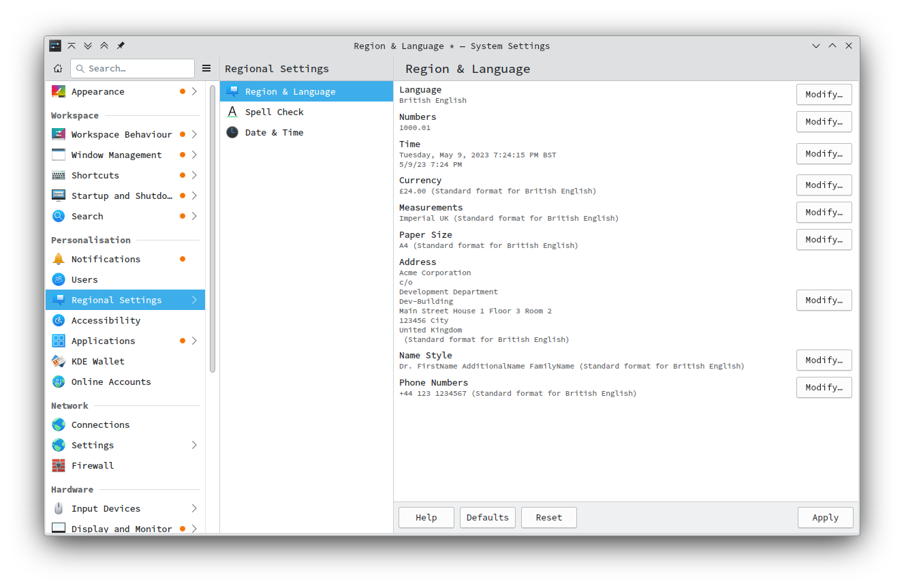
Task: Click the Search magnifier sidebar icon
Action: coord(59,216)
